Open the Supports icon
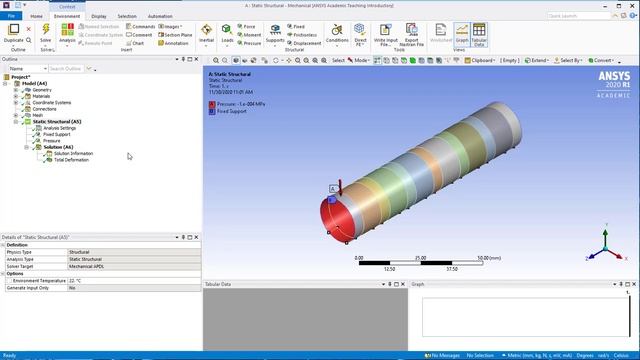640x360 pixels. (275, 30)
